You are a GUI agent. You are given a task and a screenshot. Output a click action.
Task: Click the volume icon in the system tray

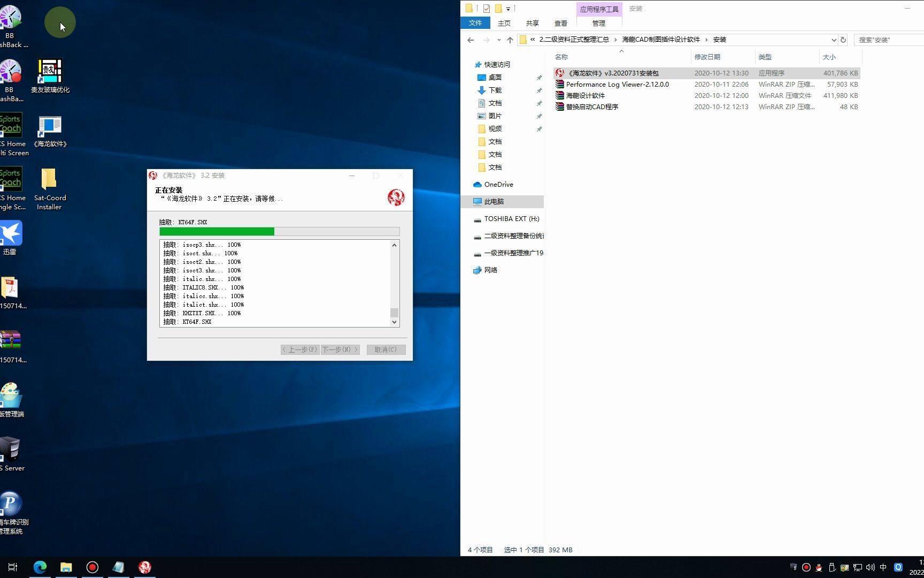click(x=870, y=567)
